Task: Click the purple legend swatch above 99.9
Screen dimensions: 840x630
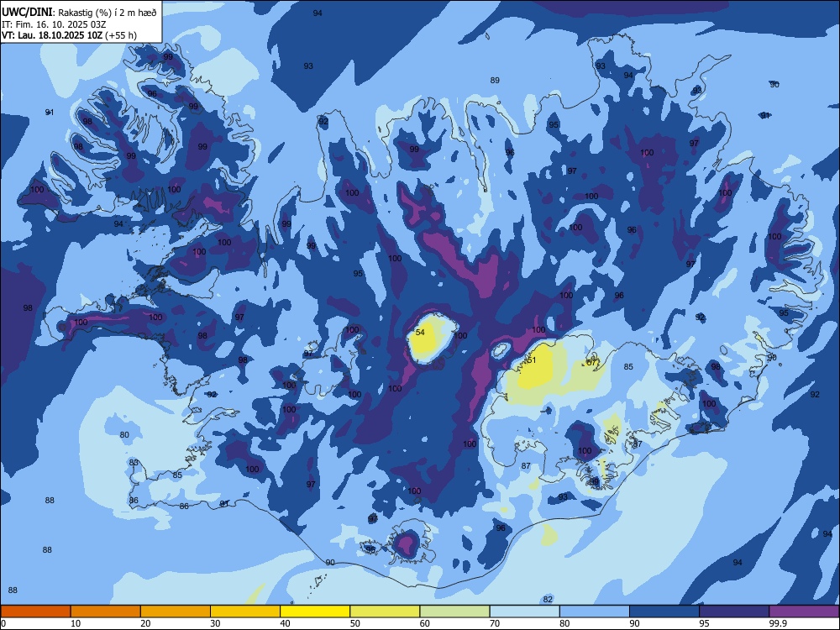Action: (804, 612)
